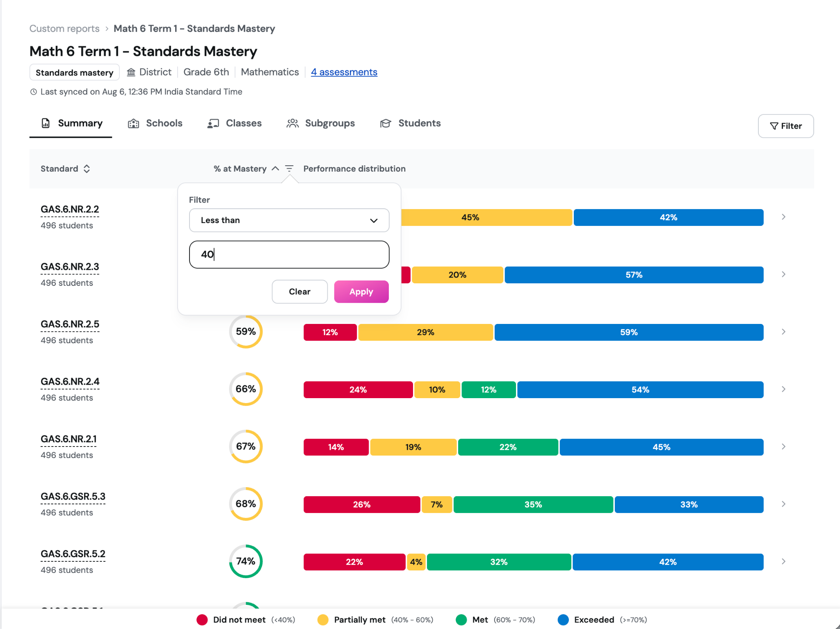Sort by Standard column arrows
The height and width of the screenshot is (629, 840).
click(87, 169)
